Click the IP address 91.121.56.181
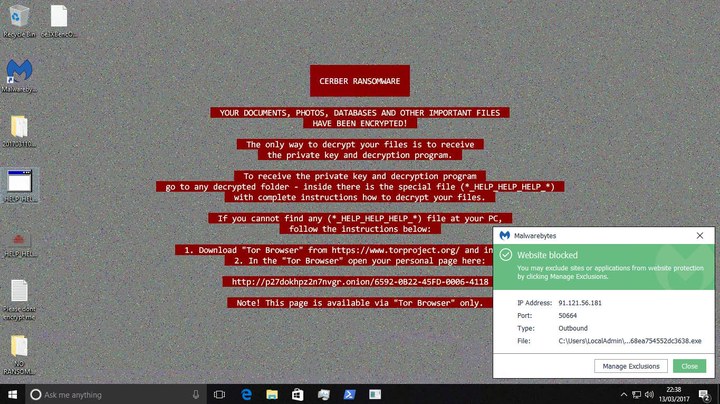The height and width of the screenshot is (404, 720). pyautogui.click(x=579, y=303)
